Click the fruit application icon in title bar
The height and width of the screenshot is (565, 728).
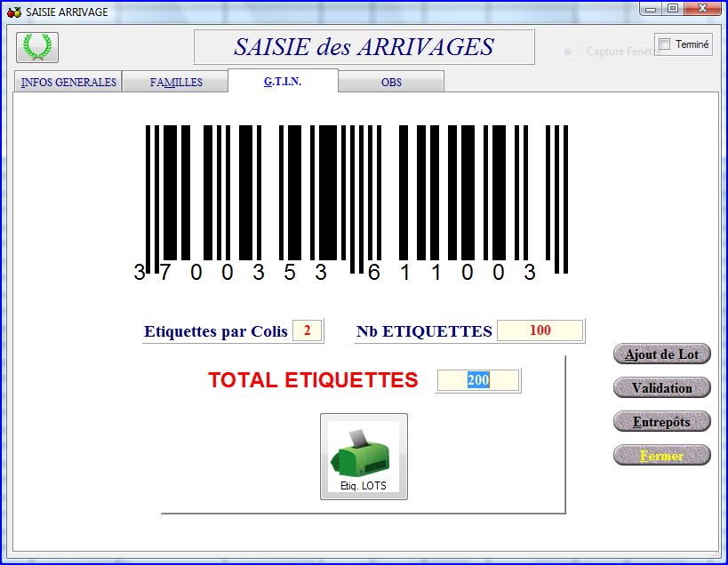click(14, 12)
